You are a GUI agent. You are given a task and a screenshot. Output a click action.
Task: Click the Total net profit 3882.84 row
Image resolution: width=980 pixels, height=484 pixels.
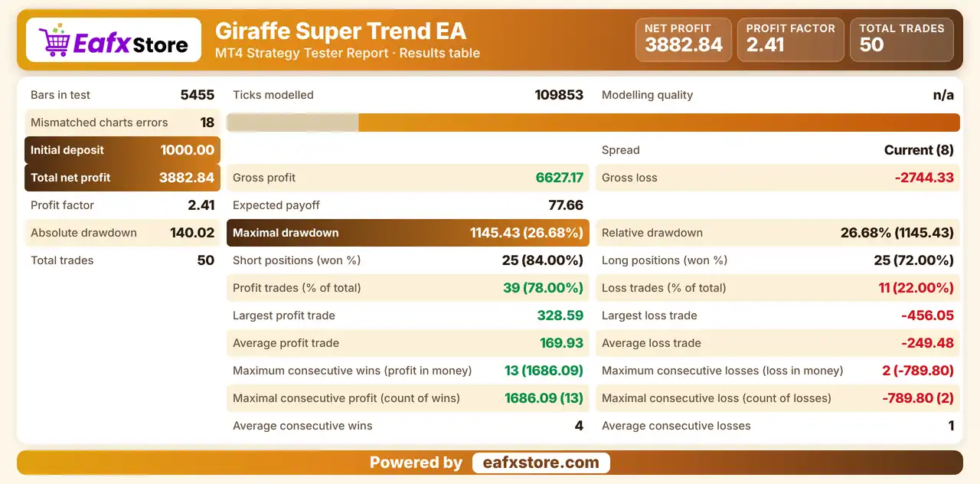[x=122, y=178]
